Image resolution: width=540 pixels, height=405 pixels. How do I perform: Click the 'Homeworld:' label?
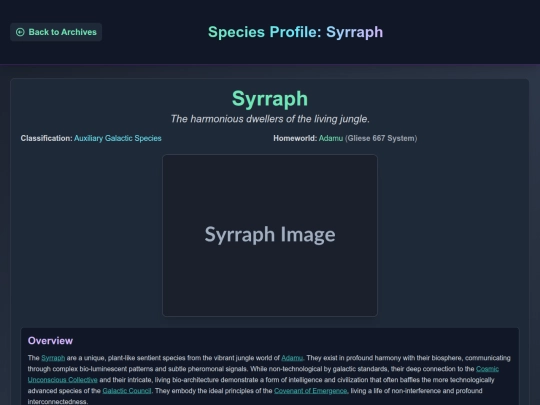point(295,138)
